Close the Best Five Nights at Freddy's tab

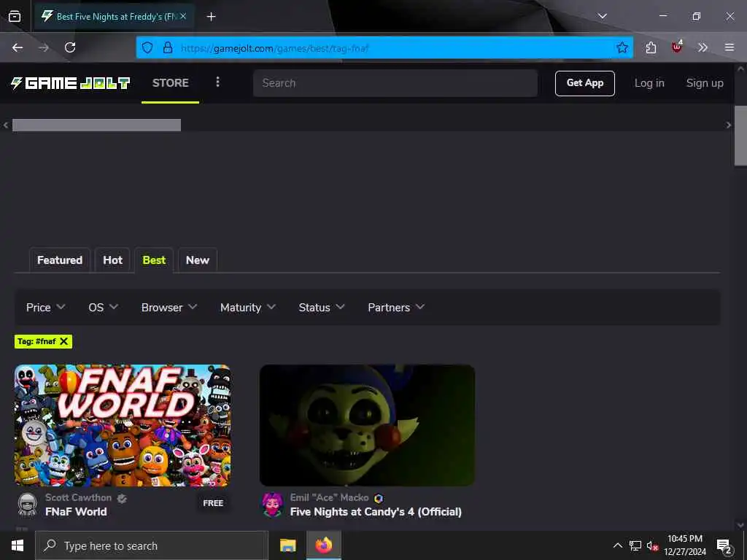pos(183,17)
